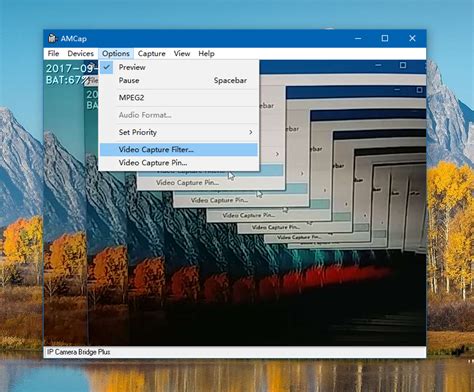Choose the MPEG2 menu entry
Viewport: 474px width, 392px height.
[x=179, y=98]
